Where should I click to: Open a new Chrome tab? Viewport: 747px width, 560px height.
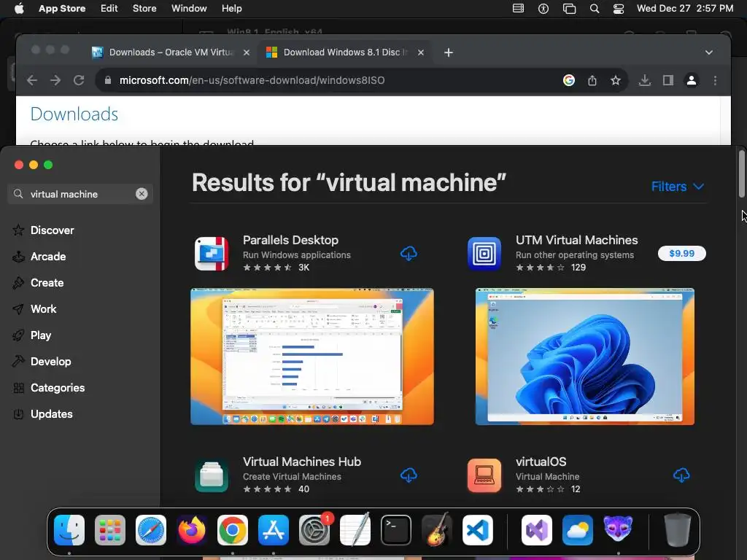pos(449,52)
